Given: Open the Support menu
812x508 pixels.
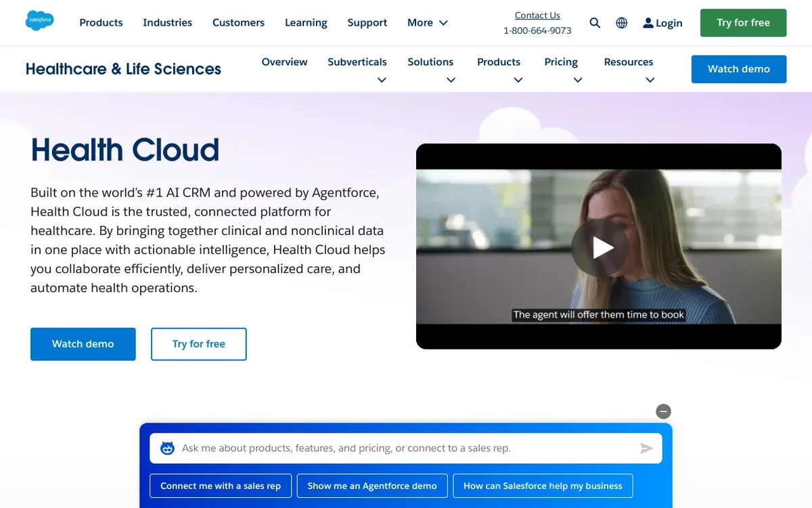Looking at the screenshot, I should click(x=367, y=23).
